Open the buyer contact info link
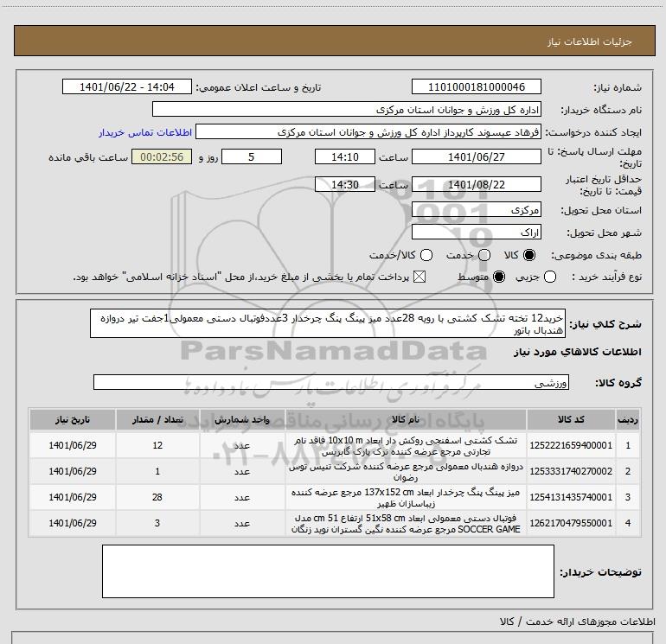Viewport: 666px width, 644px height. 145,132
